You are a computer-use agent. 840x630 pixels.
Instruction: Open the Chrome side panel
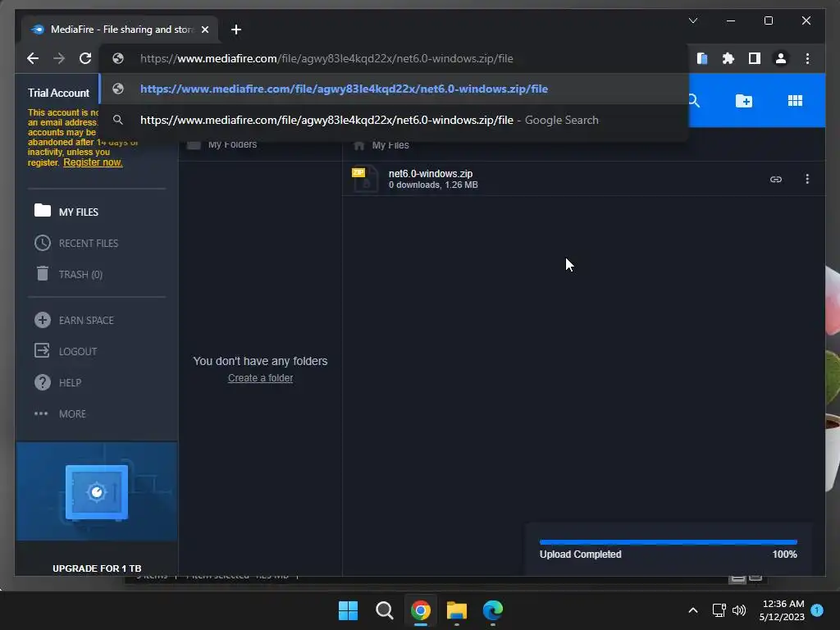pyautogui.click(x=755, y=58)
